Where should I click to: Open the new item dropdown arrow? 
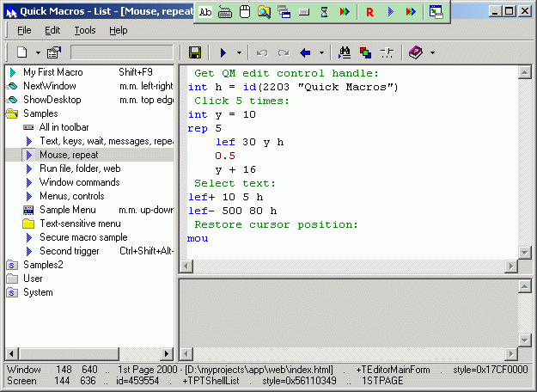point(38,52)
